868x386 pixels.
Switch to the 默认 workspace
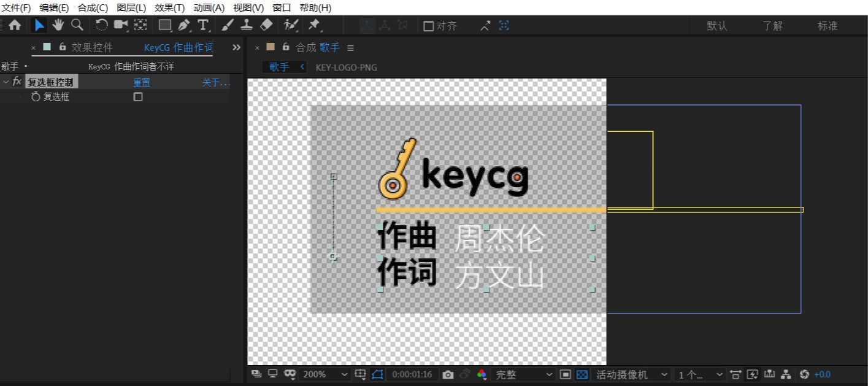(x=717, y=26)
